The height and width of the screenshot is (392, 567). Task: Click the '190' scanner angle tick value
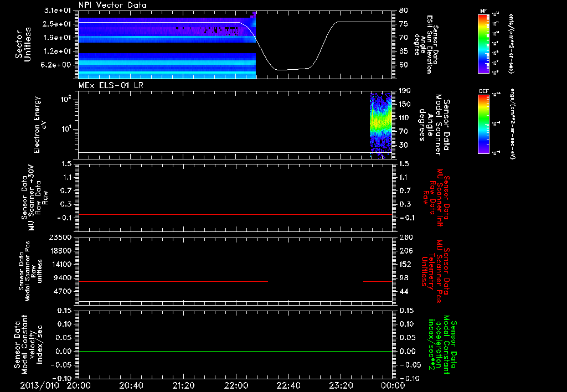(405, 91)
